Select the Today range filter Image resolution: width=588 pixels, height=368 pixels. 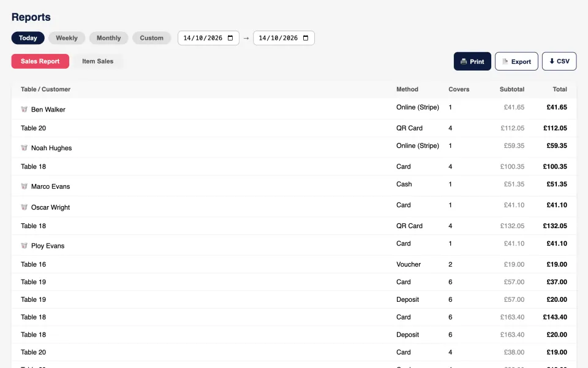pyautogui.click(x=28, y=38)
